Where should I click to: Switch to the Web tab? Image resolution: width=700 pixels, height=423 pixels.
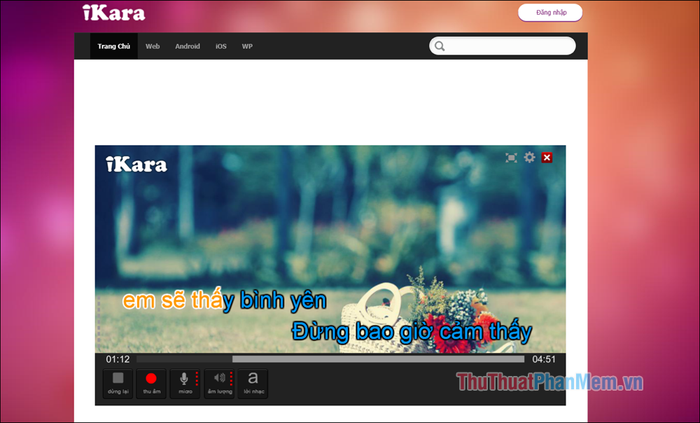click(x=153, y=46)
